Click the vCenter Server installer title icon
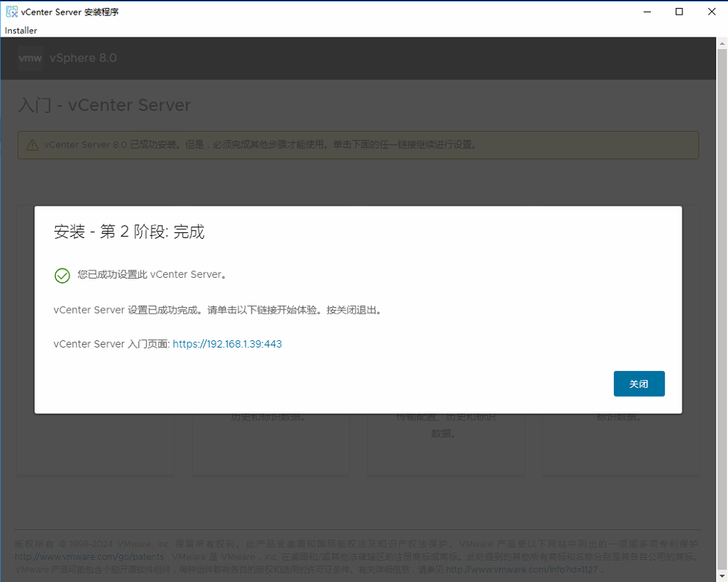This screenshot has width=728, height=582. coord(12,12)
